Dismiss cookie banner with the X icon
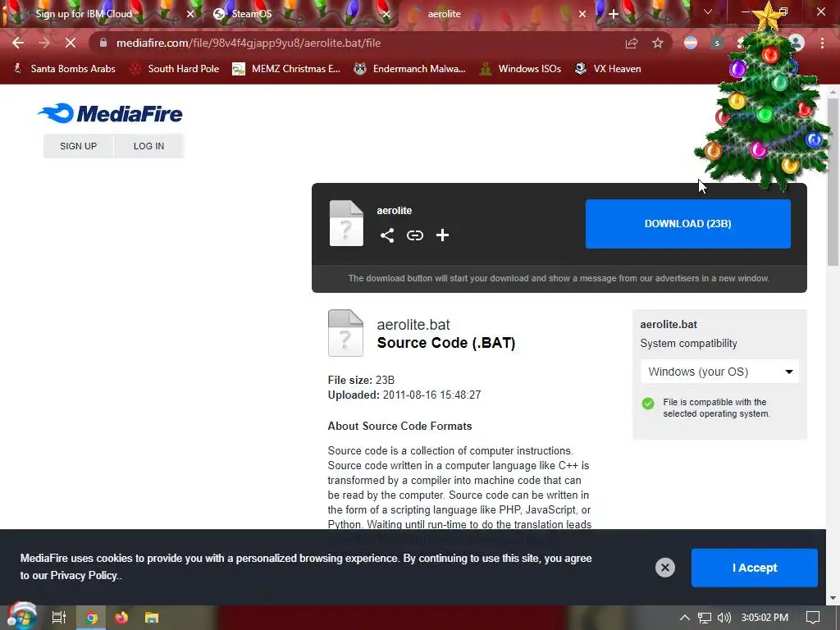This screenshot has width=840, height=630. pos(664,568)
